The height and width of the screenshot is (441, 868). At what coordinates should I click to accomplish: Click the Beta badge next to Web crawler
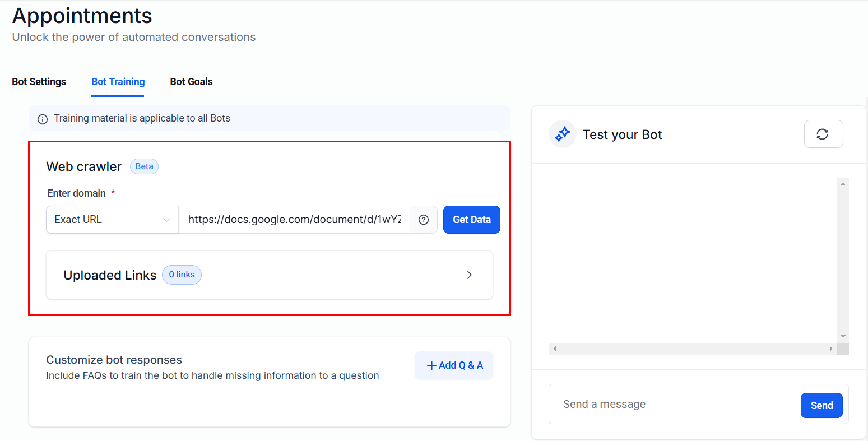pyautogui.click(x=144, y=166)
